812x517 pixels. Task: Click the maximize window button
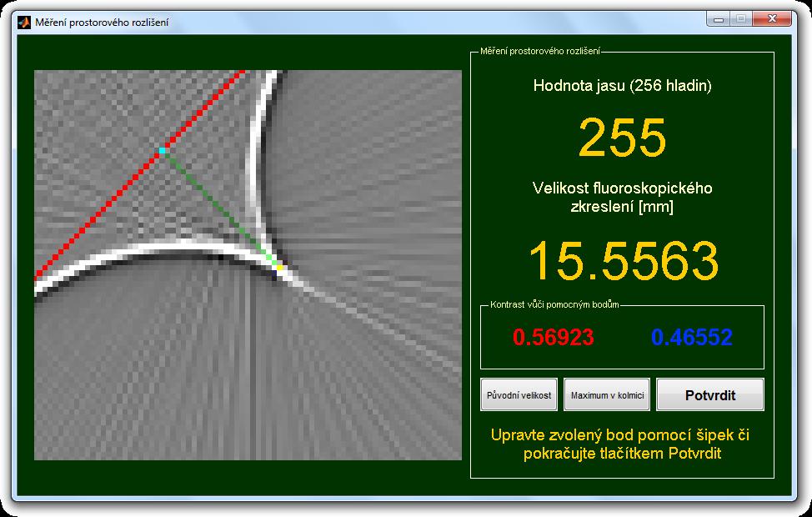(741, 19)
